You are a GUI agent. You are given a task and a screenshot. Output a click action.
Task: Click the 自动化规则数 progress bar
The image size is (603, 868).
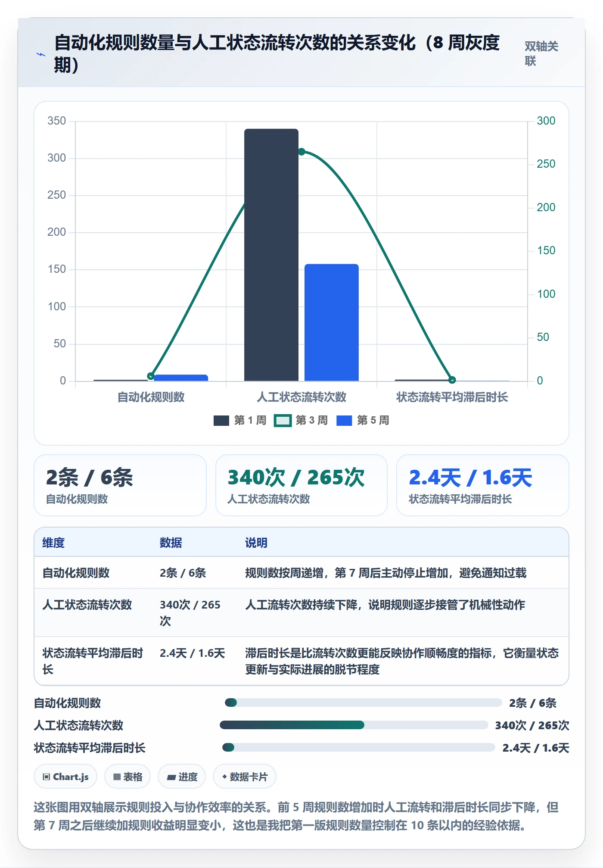pyautogui.click(x=364, y=703)
